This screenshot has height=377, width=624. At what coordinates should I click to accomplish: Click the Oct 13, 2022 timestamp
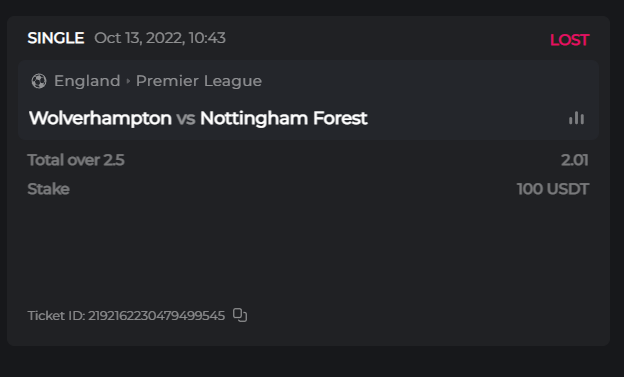(x=160, y=38)
